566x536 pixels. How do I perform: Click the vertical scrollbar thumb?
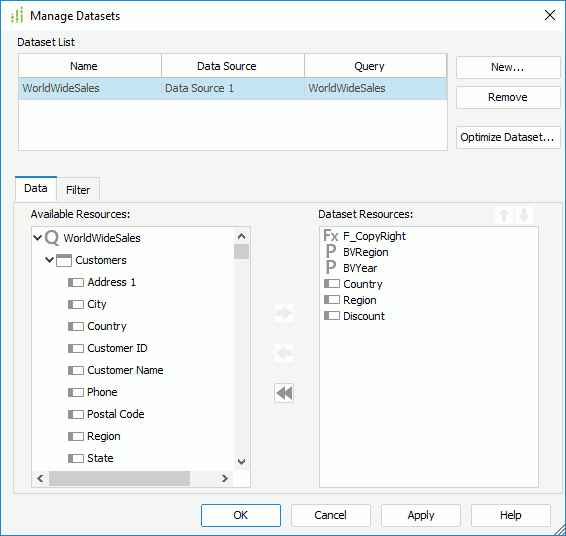pyautogui.click(x=241, y=252)
